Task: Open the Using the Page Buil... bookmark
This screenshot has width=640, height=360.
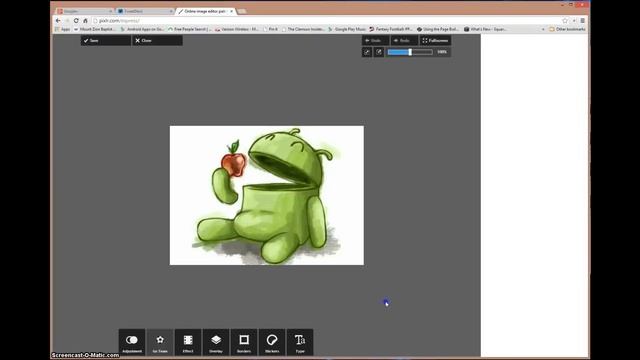Action: pyautogui.click(x=438, y=29)
